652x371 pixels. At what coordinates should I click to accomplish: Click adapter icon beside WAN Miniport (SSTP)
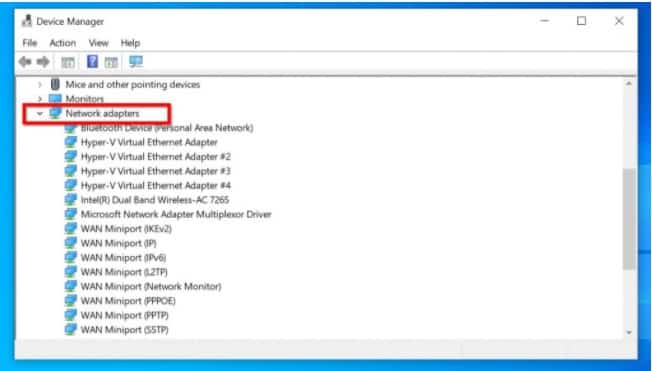71,330
